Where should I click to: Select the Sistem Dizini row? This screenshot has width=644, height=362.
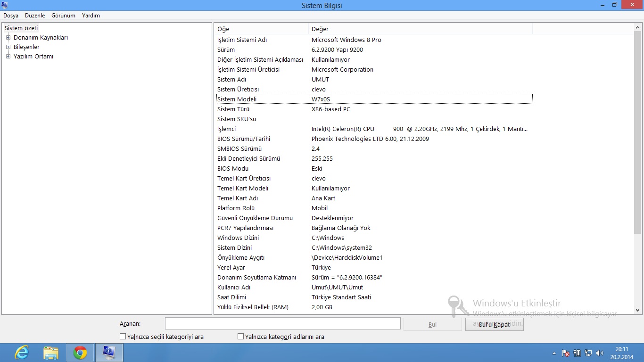click(x=374, y=248)
